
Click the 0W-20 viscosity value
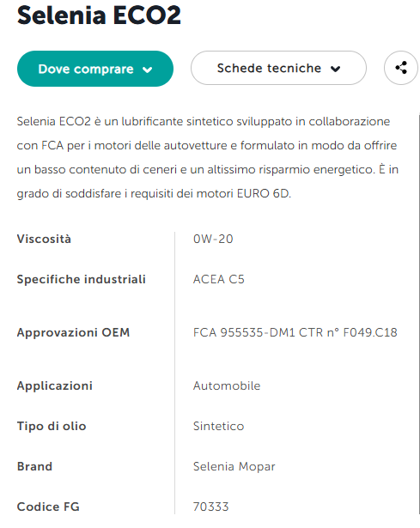pyautogui.click(x=213, y=239)
